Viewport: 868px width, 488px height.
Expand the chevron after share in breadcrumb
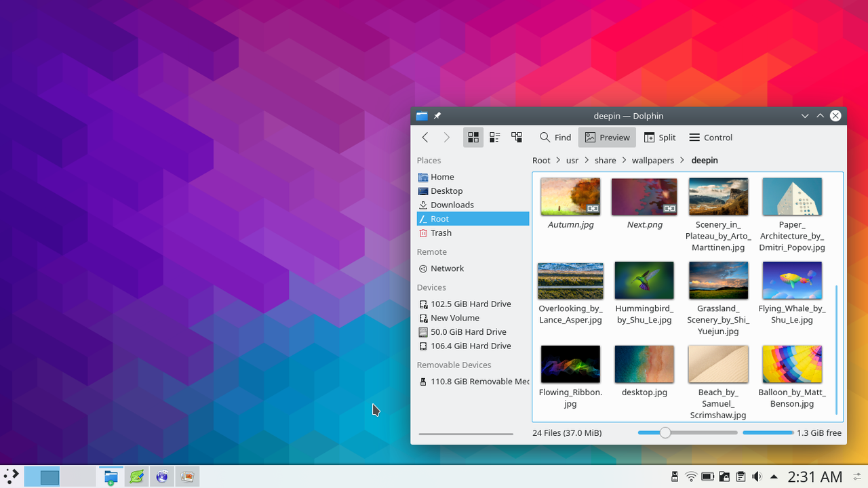point(625,161)
